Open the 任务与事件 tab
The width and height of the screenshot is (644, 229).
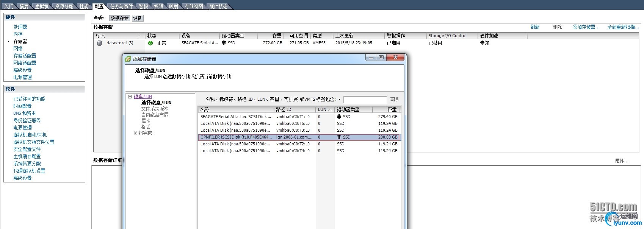pos(122,6)
